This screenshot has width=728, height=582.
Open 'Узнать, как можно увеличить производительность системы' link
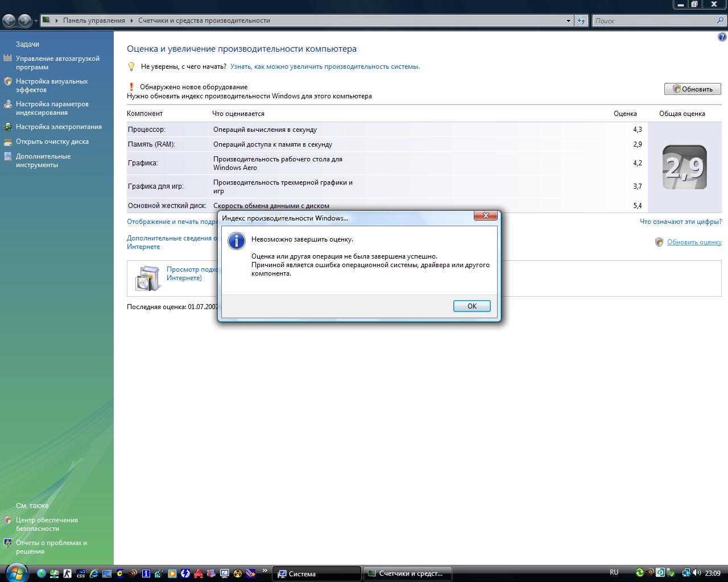click(x=325, y=66)
